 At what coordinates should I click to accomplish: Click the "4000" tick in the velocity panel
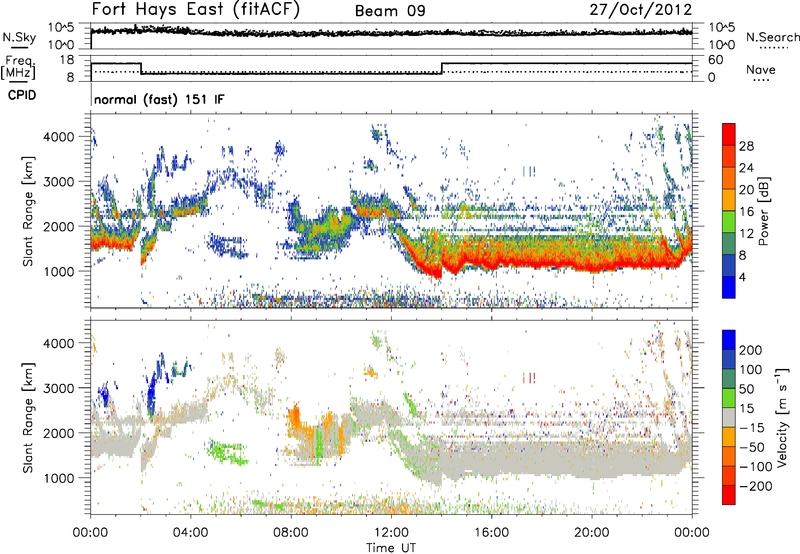pos(59,343)
